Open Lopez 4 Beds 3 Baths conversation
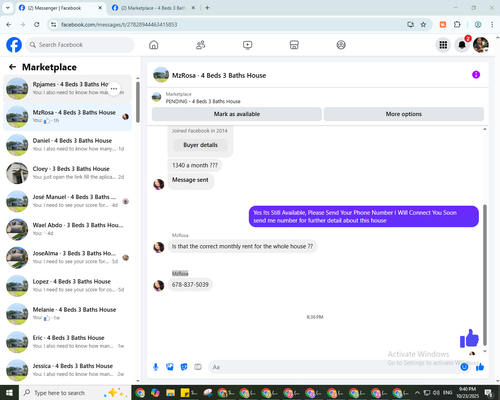Viewport: 500px width, 400px height. 67,286
